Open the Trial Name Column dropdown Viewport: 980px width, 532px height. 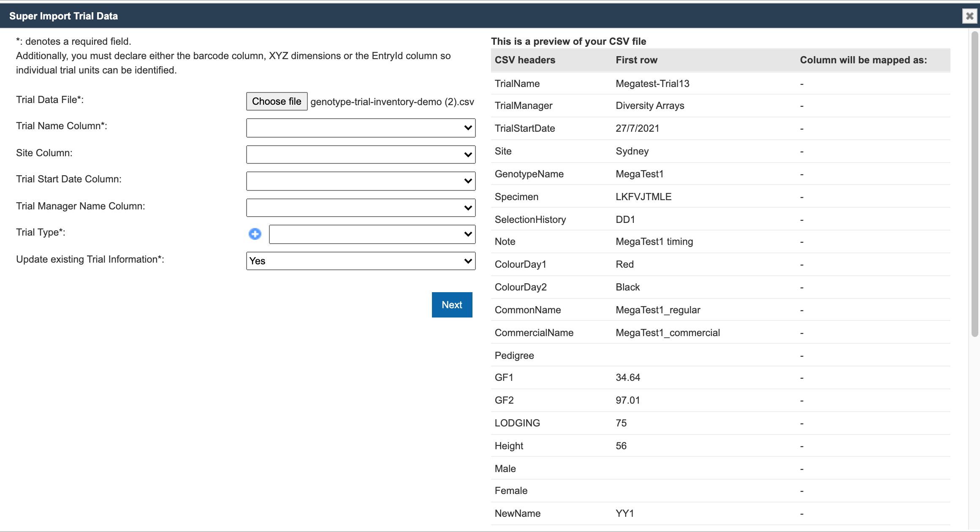(360, 128)
